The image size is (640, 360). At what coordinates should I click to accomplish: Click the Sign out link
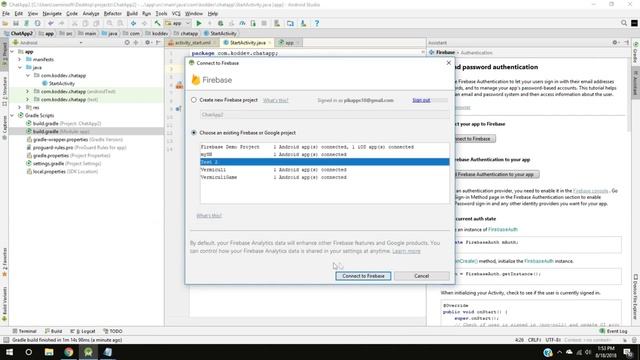point(421,100)
